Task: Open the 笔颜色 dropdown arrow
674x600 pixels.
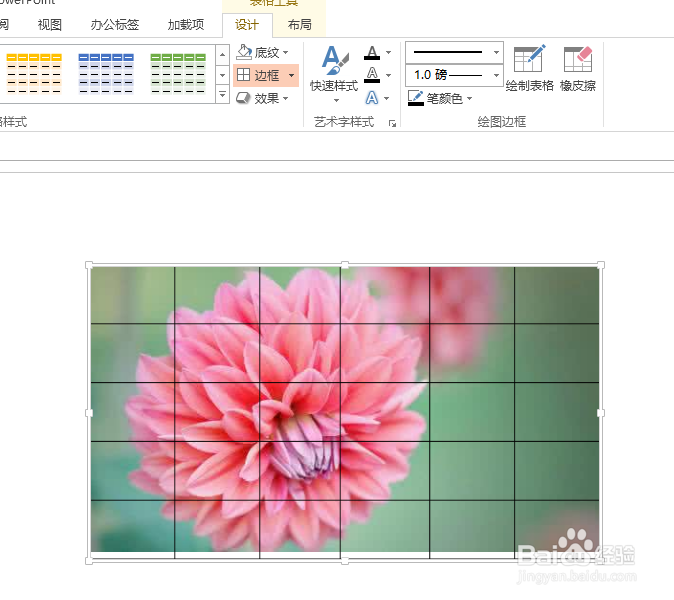Action: [469, 98]
